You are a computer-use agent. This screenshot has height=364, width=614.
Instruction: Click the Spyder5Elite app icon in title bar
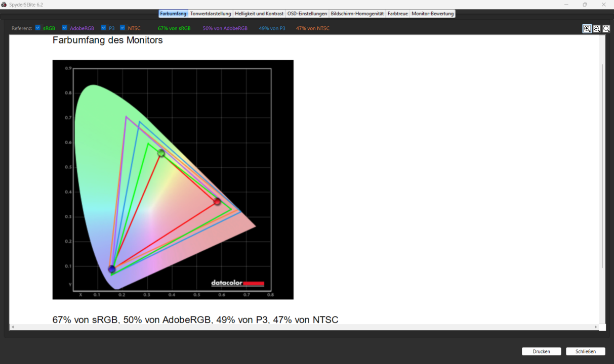click(4, 5)
